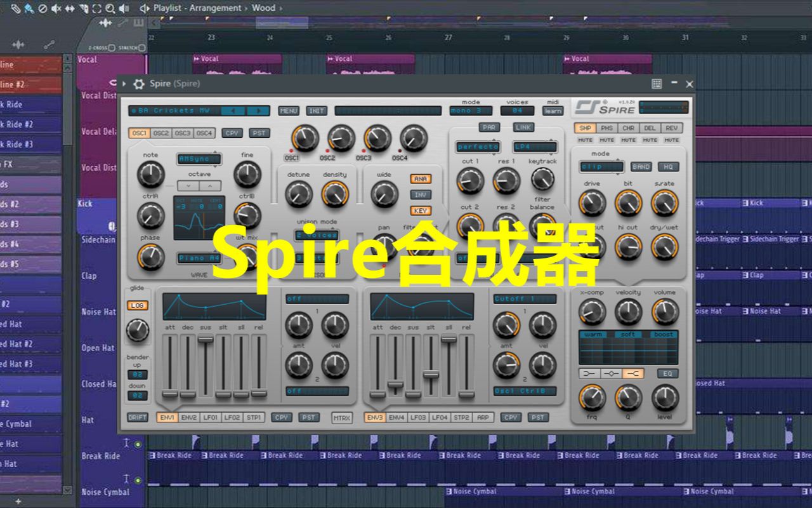Go to previous Spire preset arrow
Screen dimensions: 812x508
point(233,110)
